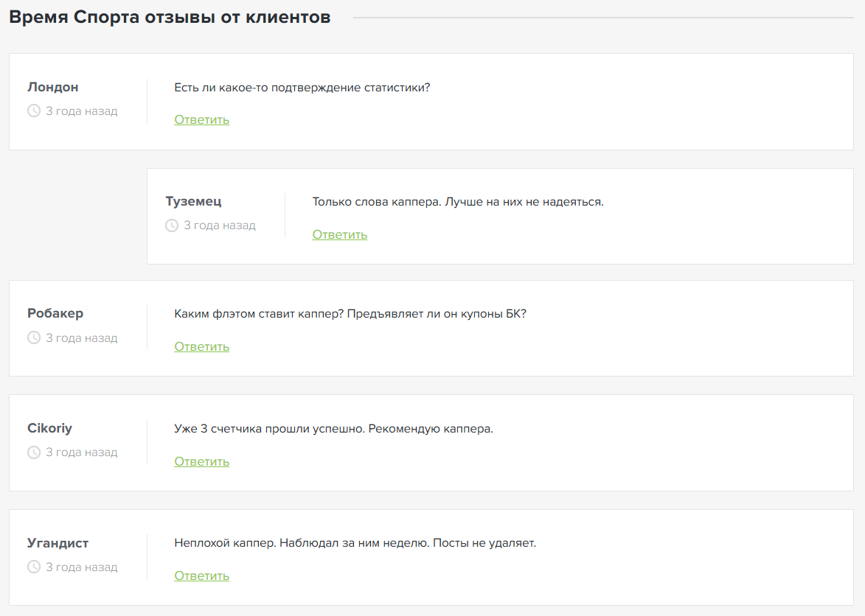Click comment text 'Неплохой каппер. Наблюдал за ним'
This screenshot has height=616, width=865.
tap(354, 543)
